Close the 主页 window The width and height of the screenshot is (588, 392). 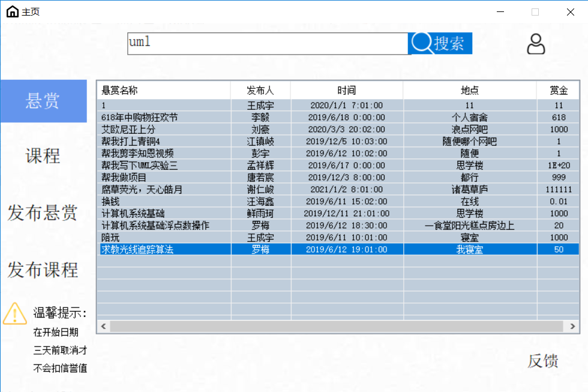571,11
